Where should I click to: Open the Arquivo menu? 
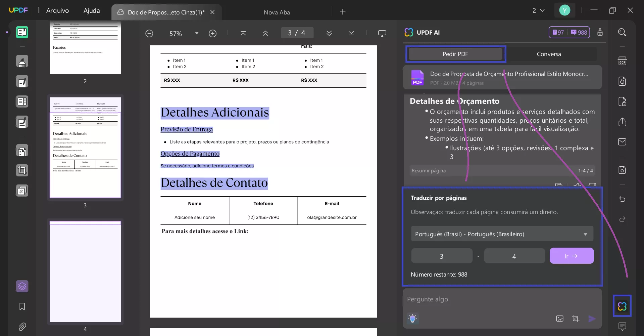tap(57, 10)
